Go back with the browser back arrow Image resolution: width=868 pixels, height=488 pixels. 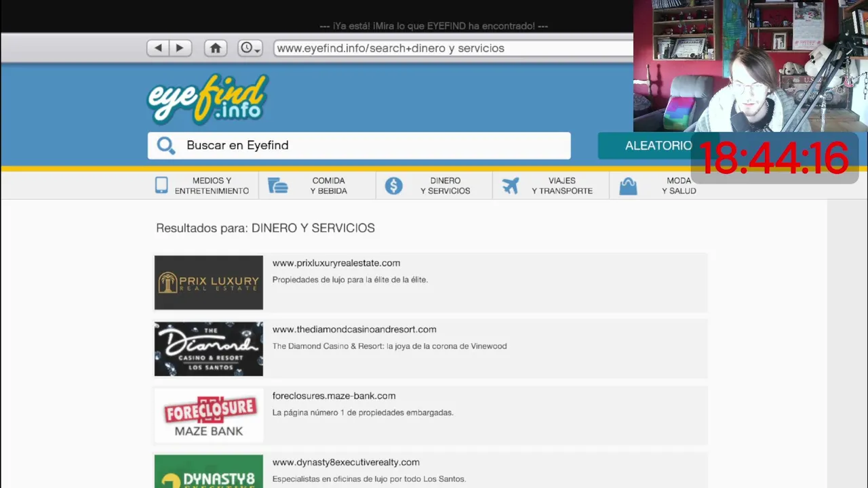pyautogui.click(x=158, y=48)
